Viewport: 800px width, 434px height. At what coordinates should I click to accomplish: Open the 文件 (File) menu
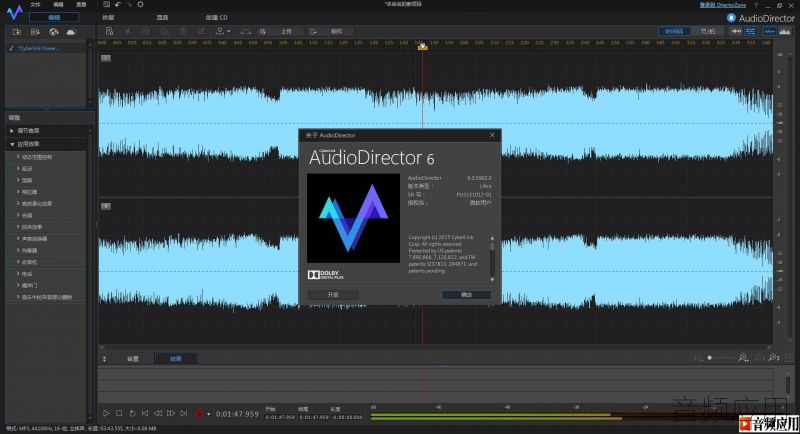[35, 5]
